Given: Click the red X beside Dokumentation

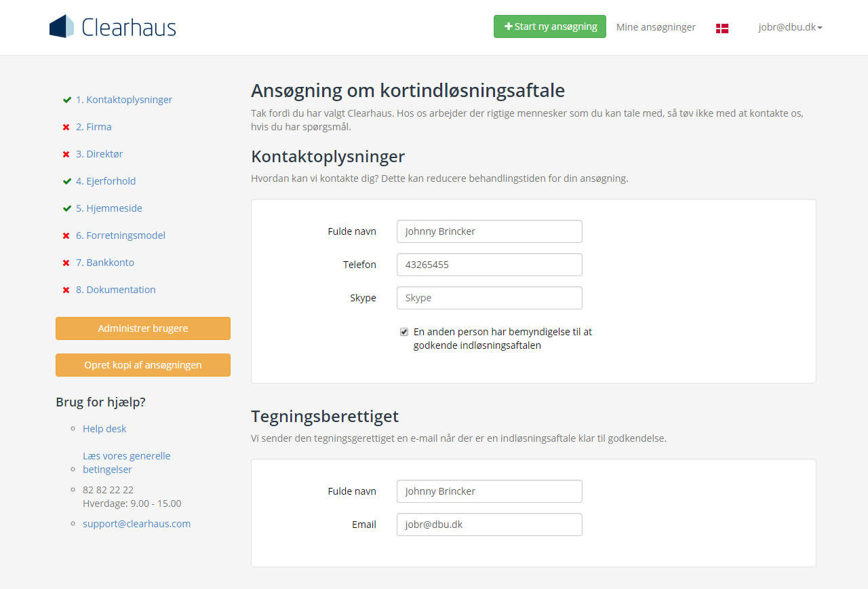Looking at the screenshot, I should tap(66, 290).
